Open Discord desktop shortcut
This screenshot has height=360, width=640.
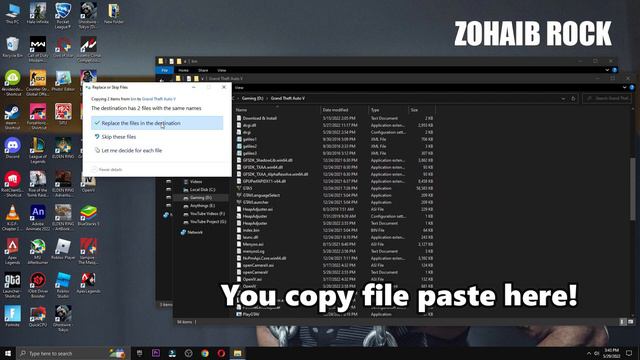pos(12,148)
